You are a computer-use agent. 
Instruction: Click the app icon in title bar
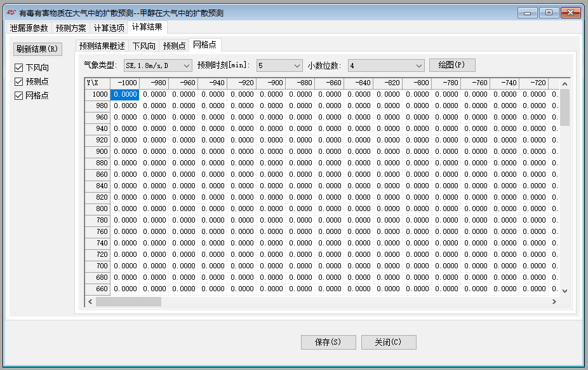point(11,13)
